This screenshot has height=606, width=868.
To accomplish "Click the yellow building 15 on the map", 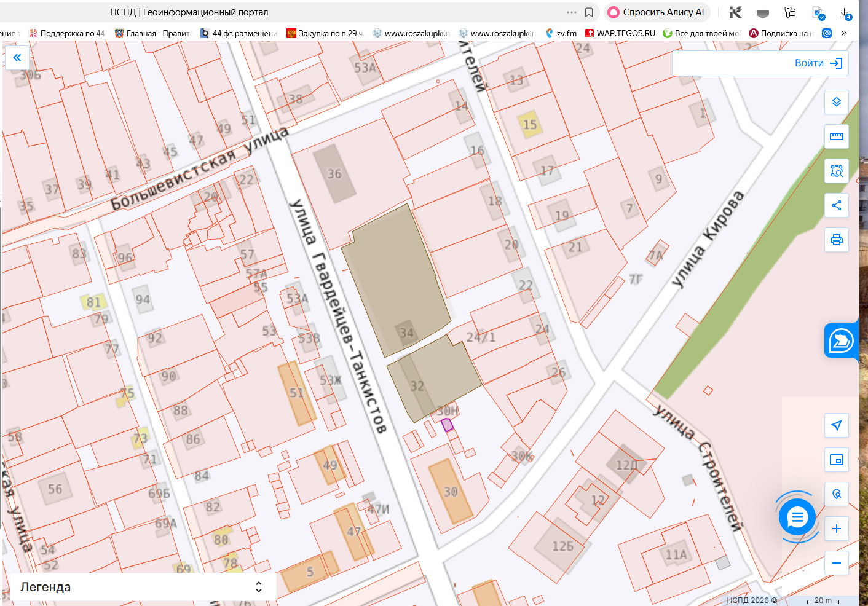I will pos(529,124).
